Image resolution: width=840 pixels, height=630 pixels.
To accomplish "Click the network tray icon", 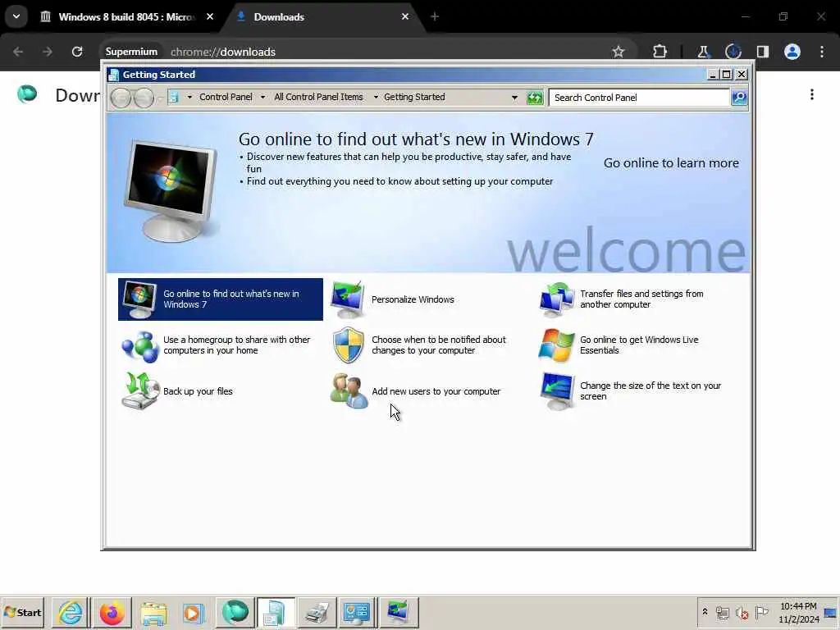I will [x=722, y=612].
